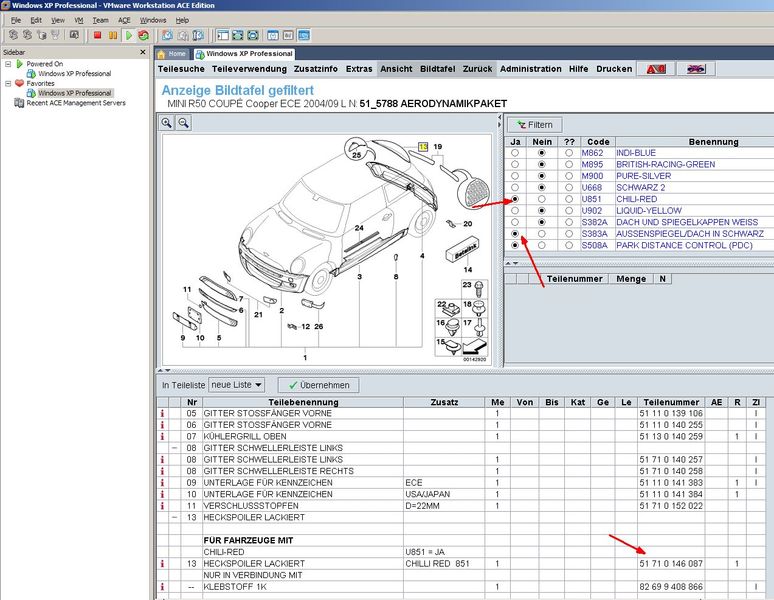Collapse row 08 GITTER SCHWELLERLEISTE LINKS group
The width and height of the screenshot is (774, 600).
174,448
